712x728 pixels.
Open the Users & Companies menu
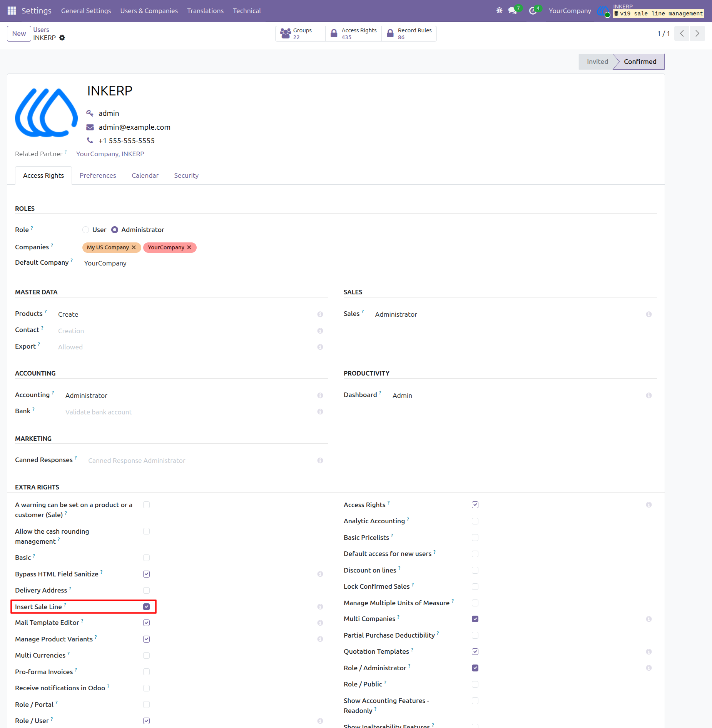click(149, 11)
